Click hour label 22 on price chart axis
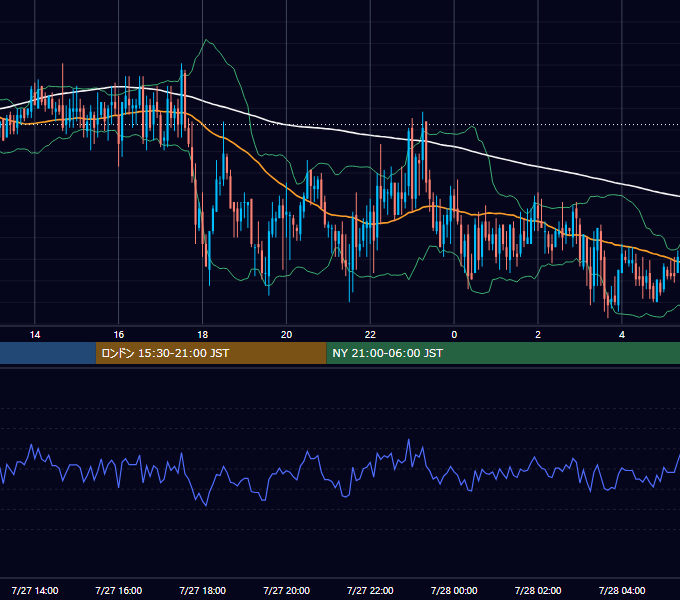 click(x=370, y=335)
